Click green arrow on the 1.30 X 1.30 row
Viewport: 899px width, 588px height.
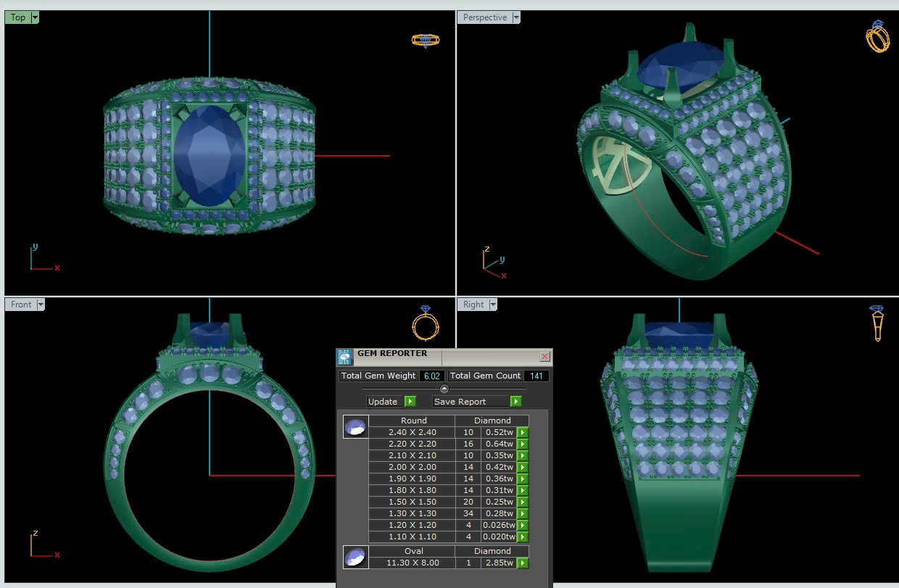pyautogui.click(x=522, y=514)
